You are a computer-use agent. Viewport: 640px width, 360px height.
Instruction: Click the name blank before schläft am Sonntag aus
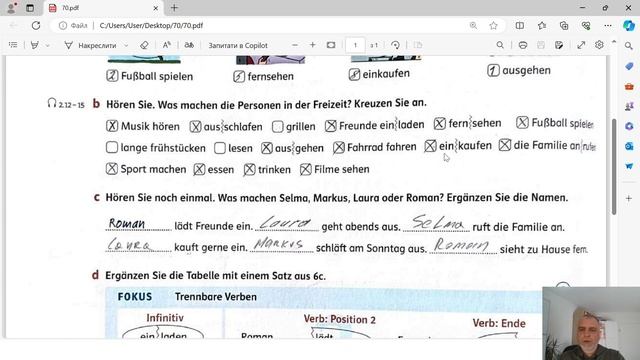[281, 245]
